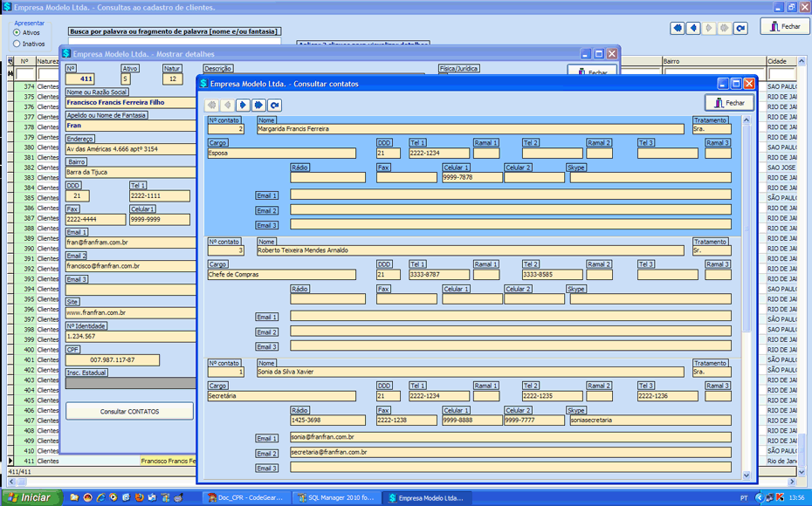Click the Rádio field showing 1425-3698
Image resolution: width=812 pixels, height=506 pixels.
pos(327,421)
